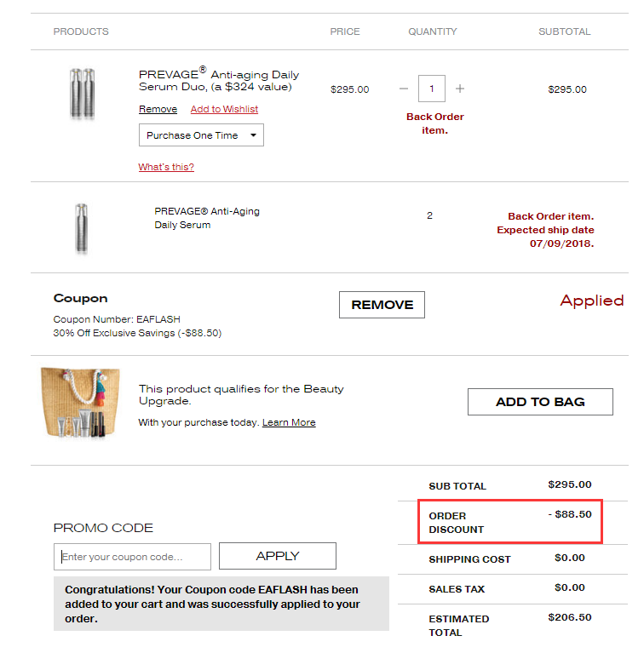Add the Beauty Upgrade to bag
644x653 pixels.
[x=540, y=402]
